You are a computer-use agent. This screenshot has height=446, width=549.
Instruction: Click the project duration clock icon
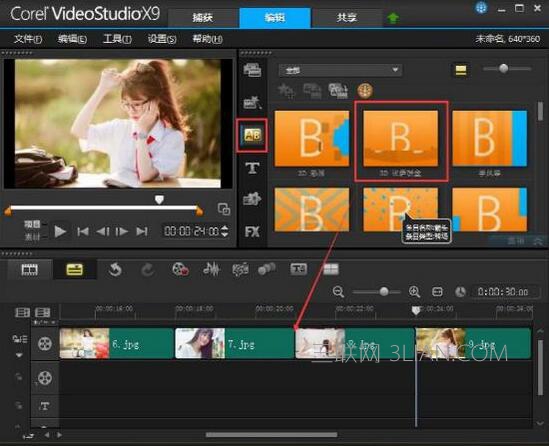pyautogui.click(x=460, y=292)
